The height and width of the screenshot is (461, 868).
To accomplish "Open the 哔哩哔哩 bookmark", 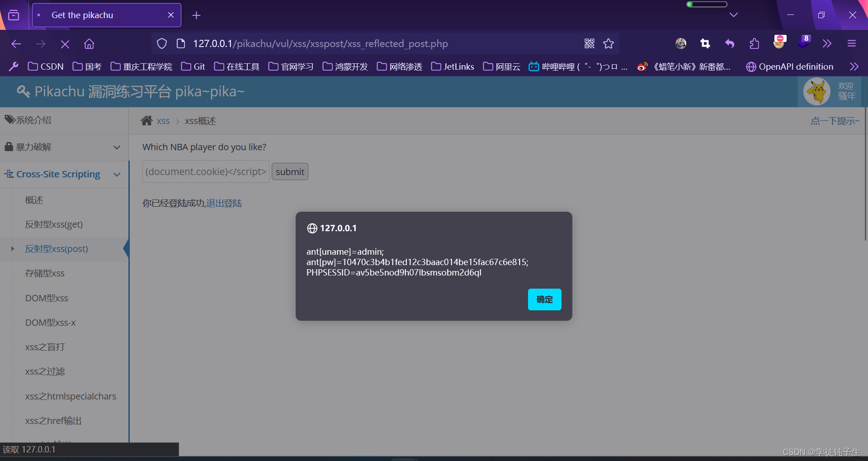I will point(578,67).
